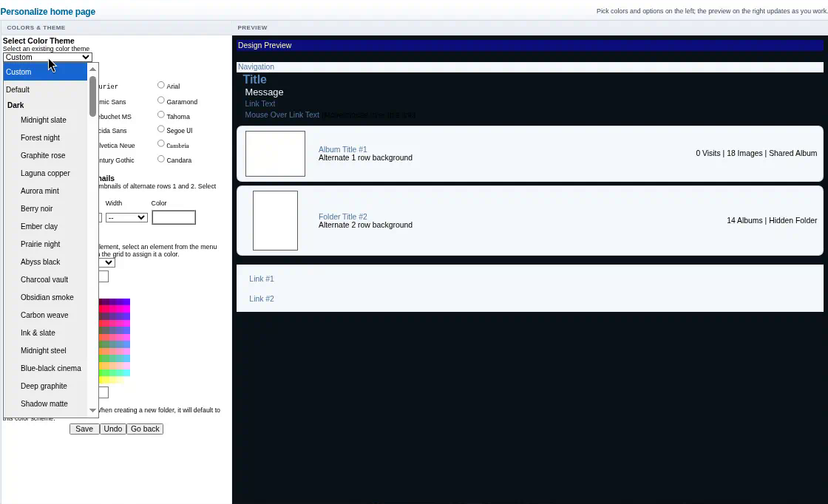
Task: Pick the Forest night theme
Action: click(45, 137)
